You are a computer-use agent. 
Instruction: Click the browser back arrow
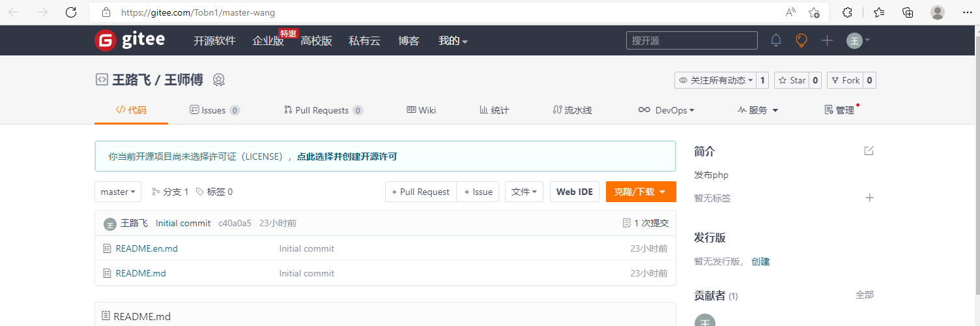tap(14, 12)
